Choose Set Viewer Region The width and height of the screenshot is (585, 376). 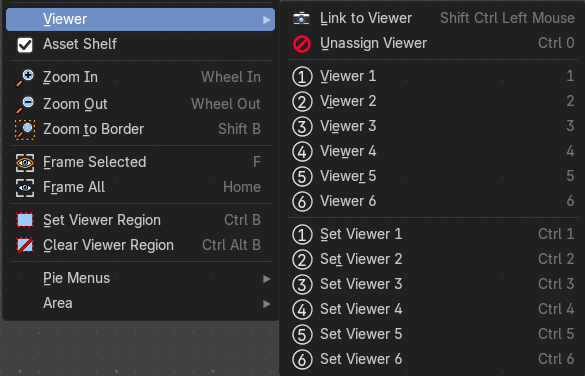(x=140, y=220)
